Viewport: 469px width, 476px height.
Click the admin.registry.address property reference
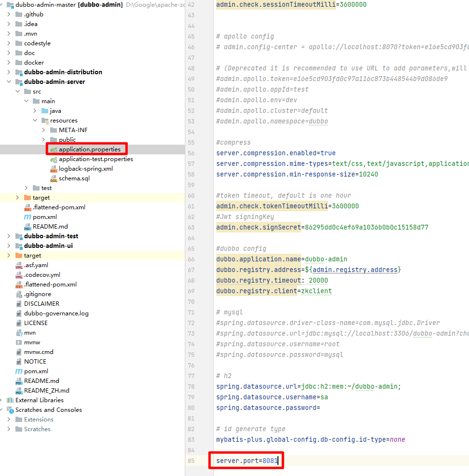tap(355, 270)
